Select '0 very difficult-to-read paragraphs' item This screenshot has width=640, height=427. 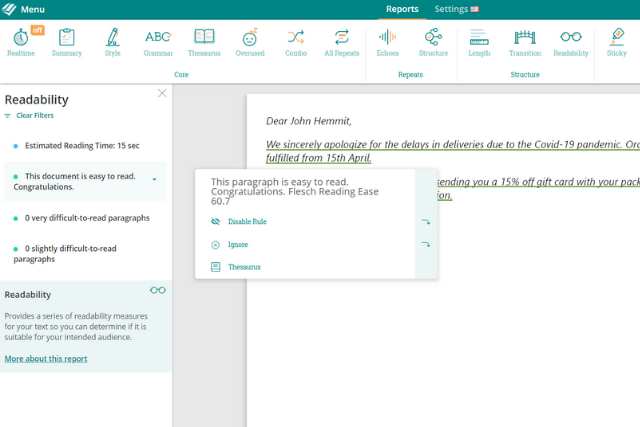point(87,218)
